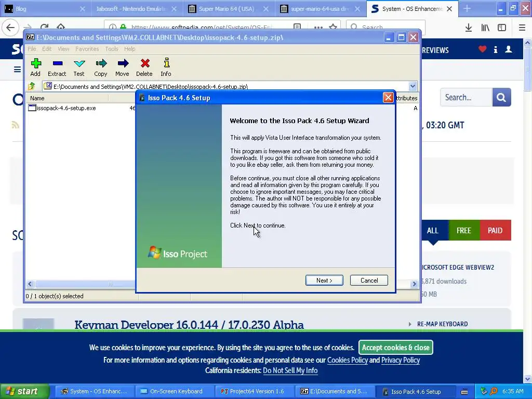Click Next in Isso Pack setup wizard
Image resolution: width=532 pixels, height=399 pixels.
tap(324, 280)
